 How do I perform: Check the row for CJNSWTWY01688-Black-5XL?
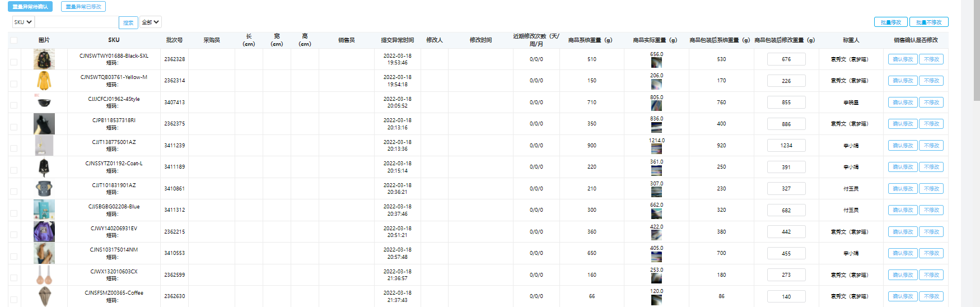click(x=13, y=62)
